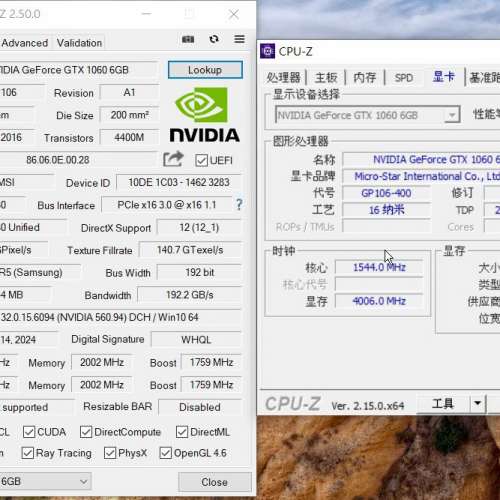Click the DirectX Support 12 (12_1) value
500x500 pixels.
199,227
